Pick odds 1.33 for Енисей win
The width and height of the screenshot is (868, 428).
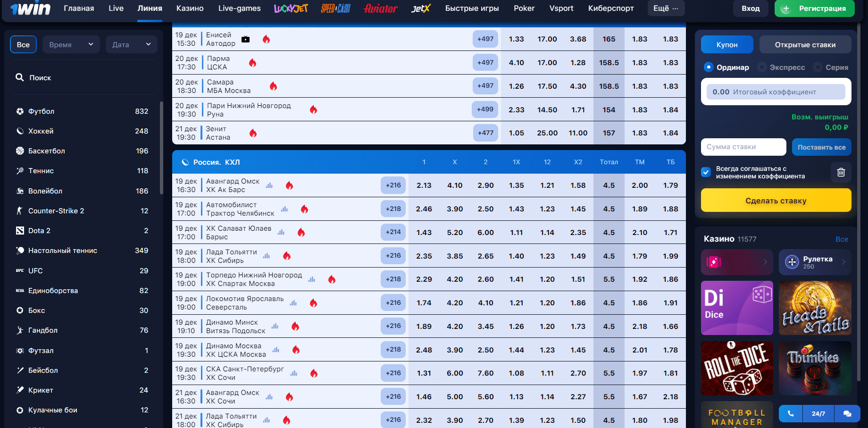(x=516, y=39)
